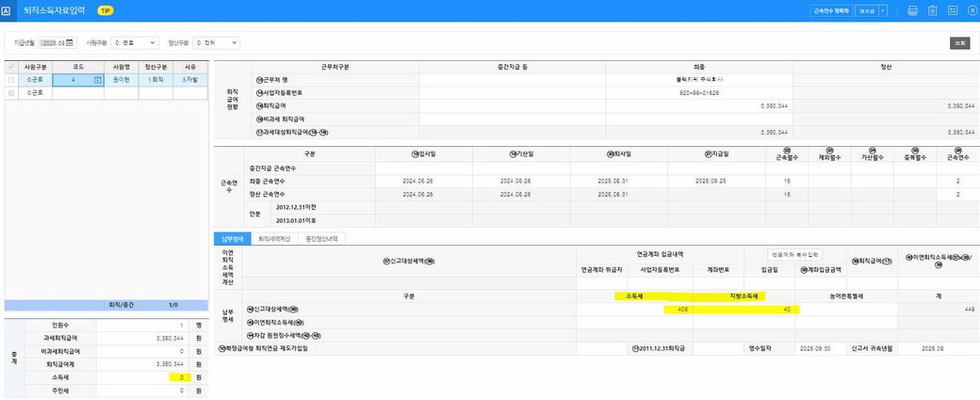The width and height of the screenshot is (980, 400).
Task: Check the first employee row checkbox
Action: 10,80
